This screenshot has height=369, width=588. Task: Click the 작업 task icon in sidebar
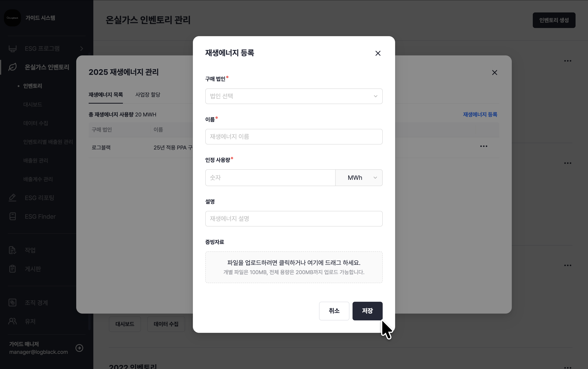(12, 250)
